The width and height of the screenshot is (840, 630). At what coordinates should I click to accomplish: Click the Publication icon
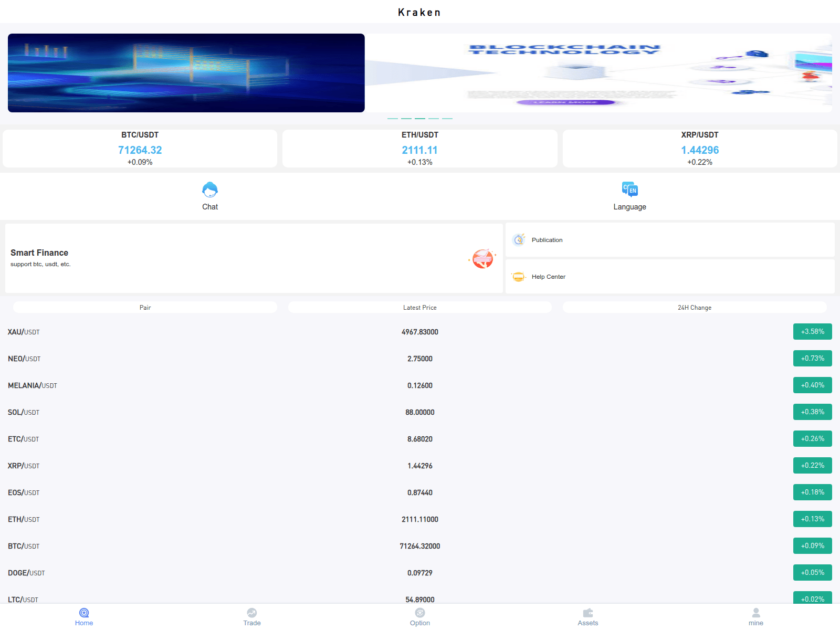(519, 239)
